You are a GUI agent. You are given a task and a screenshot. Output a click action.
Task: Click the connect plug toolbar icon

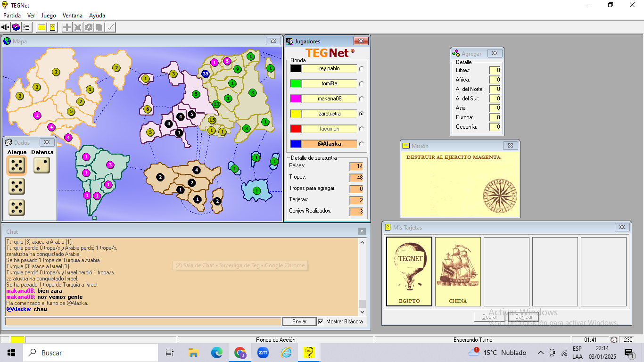(6, 27)
